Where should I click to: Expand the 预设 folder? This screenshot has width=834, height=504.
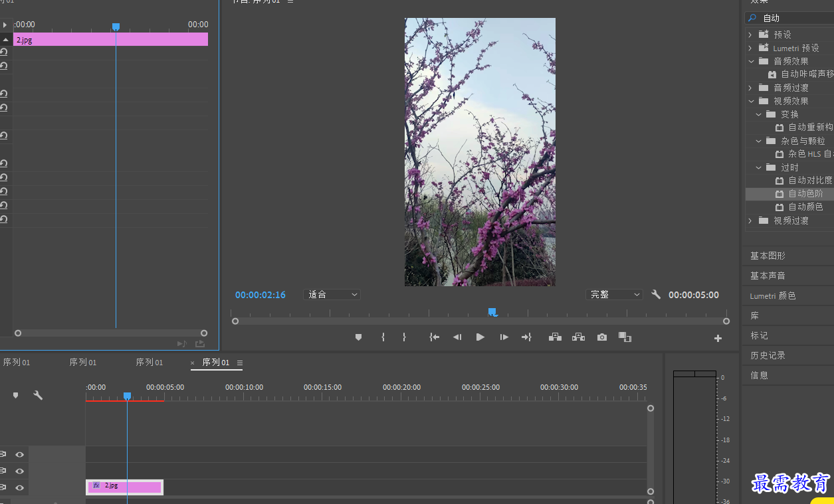click(x=750, y=35)
